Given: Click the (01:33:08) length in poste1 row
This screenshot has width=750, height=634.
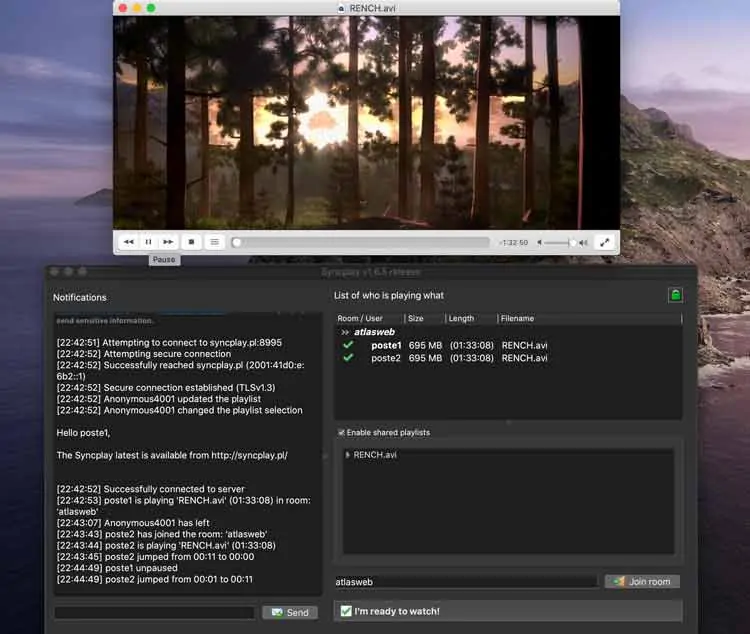Looking at the screenshot, I should [x=472, y=345].
